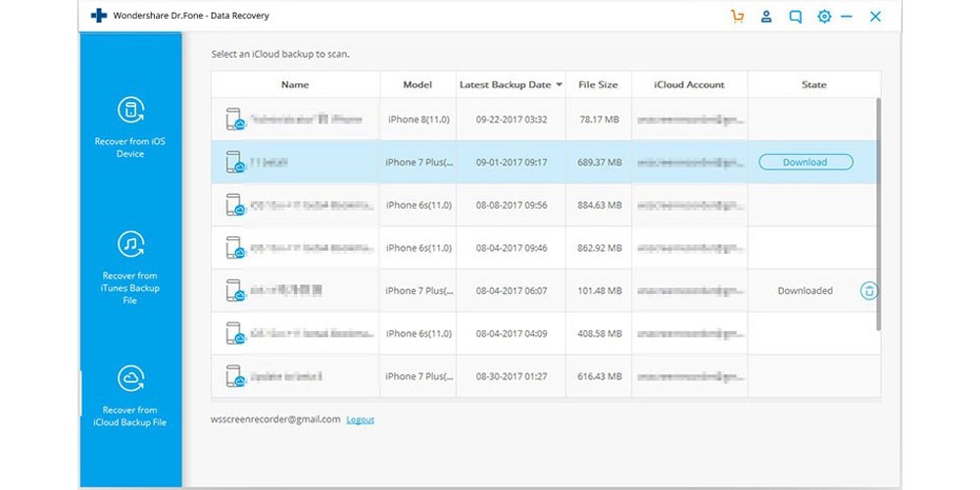This screenshot has width=980, height=490.
Task: Click the iCloud Account column header
Action: [x=689, y=84]
